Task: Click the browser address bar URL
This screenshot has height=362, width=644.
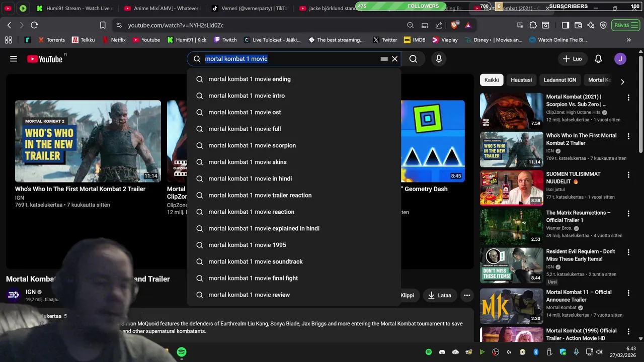Action: (176, 25)
